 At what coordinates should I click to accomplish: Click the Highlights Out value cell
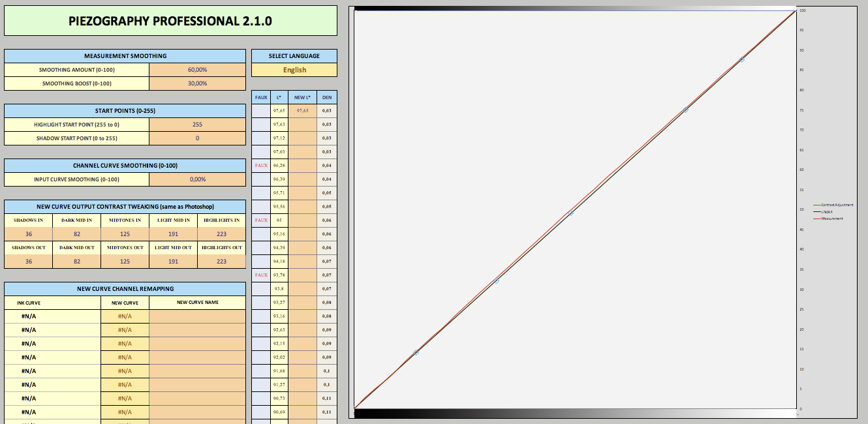point(221,262)
